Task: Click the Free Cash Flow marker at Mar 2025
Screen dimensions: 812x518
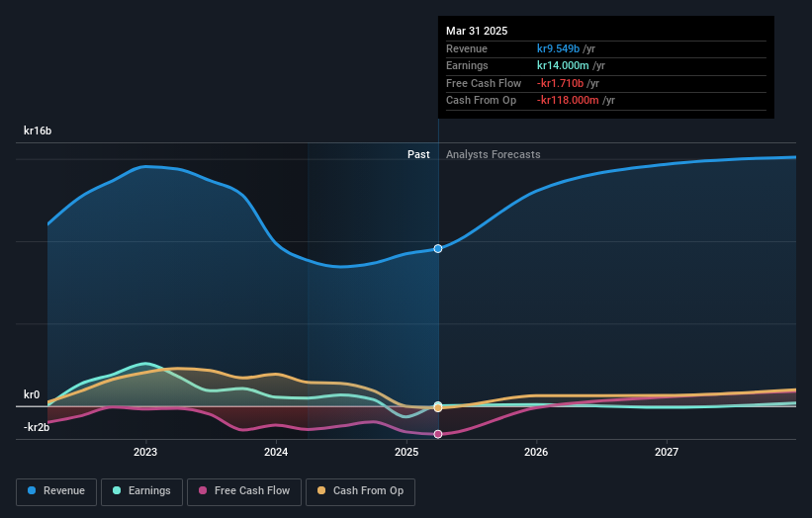Action: tap(438, 434)
